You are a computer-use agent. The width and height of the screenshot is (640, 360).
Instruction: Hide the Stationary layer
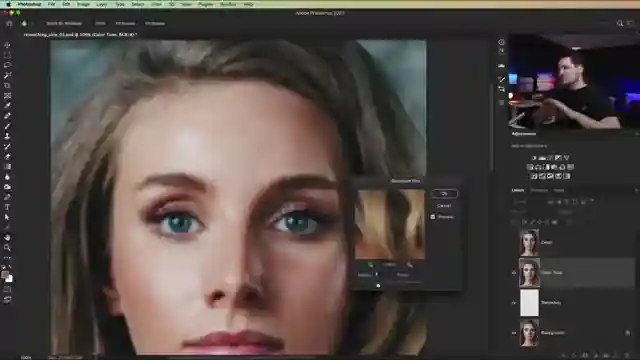tap(514, 303)
